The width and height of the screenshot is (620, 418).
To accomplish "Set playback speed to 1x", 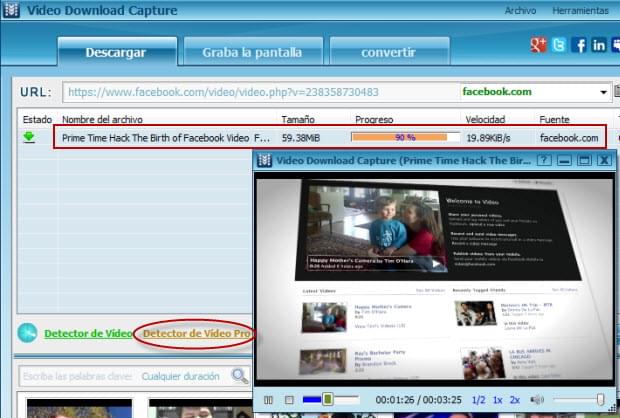I will (x=497, y=400).
